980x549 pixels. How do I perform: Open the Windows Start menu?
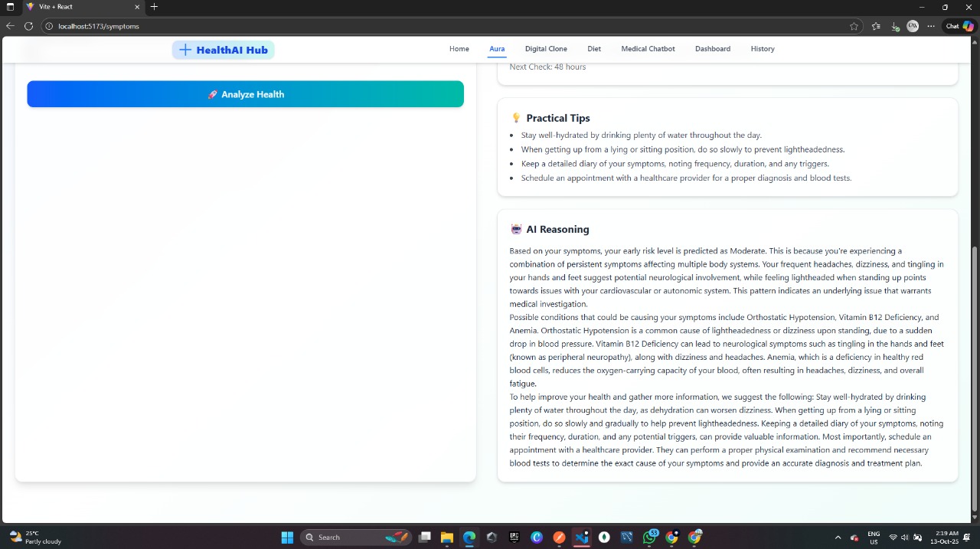tap(287, 538)
